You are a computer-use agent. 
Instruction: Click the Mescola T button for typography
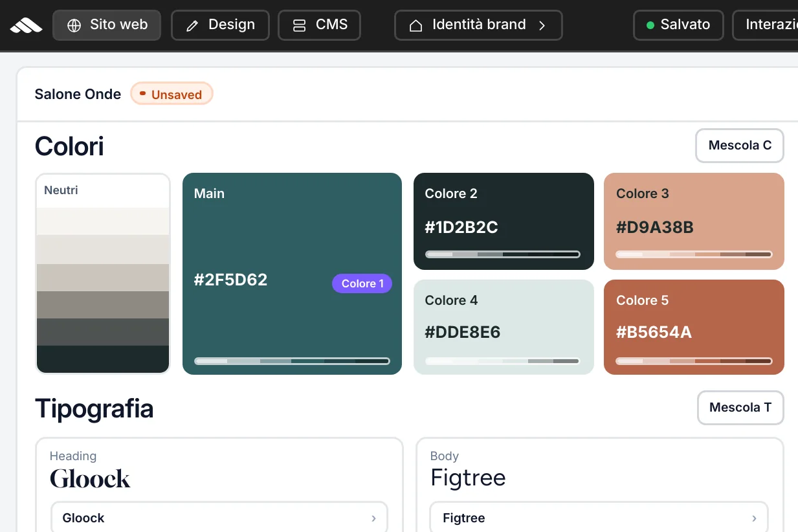[740, 408]
